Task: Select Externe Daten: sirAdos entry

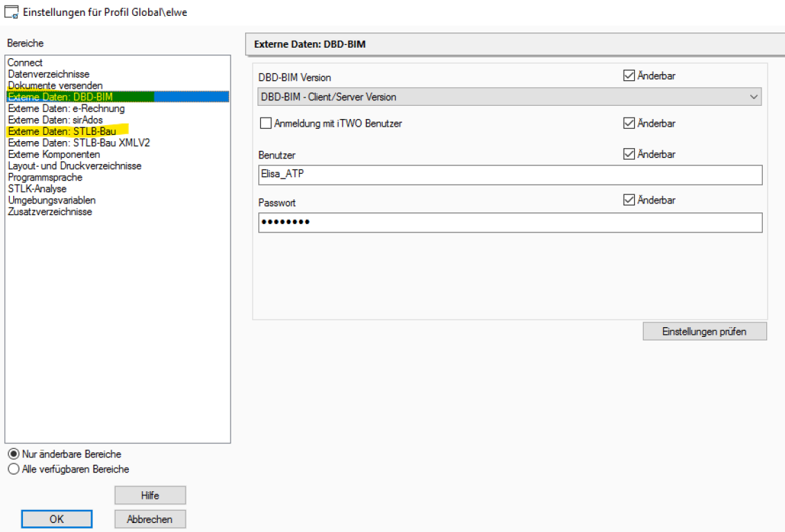Action: pyautogui.click(x=55, y=120)
